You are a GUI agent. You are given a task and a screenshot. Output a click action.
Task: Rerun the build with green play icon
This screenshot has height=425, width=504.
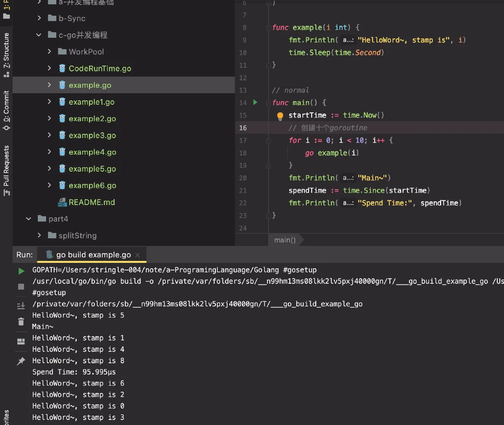21,271
